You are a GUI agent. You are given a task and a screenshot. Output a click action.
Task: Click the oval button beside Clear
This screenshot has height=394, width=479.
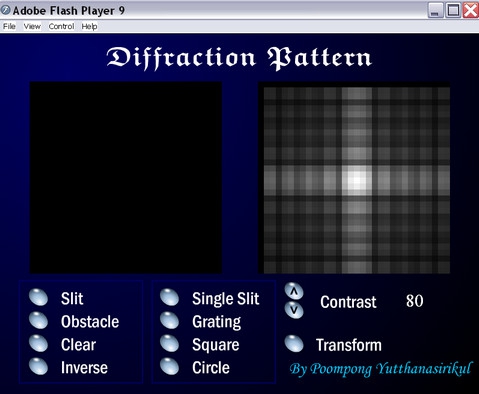[38, 343]
